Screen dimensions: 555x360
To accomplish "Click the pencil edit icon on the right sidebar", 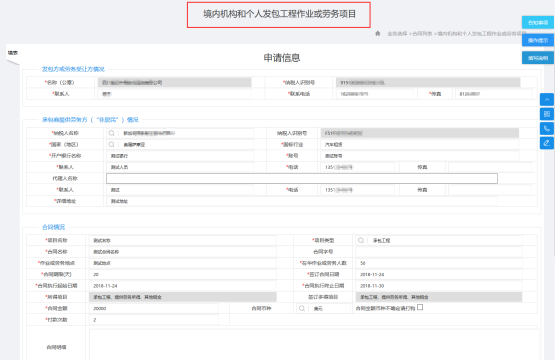I will coord(547,143).
